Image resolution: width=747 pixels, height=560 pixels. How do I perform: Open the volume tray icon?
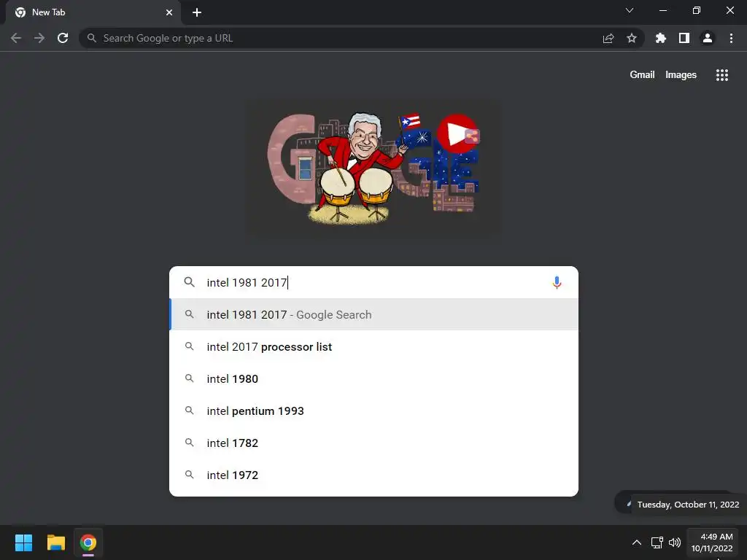pos(675,542)
